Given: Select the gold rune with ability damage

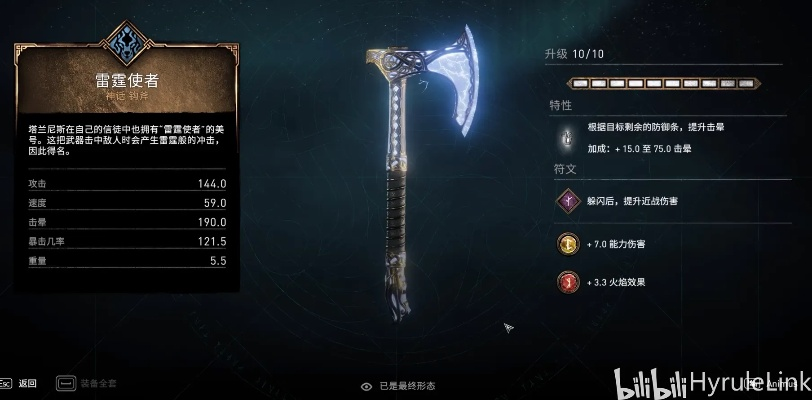Looking at the screenshot, I should [568, 244].
